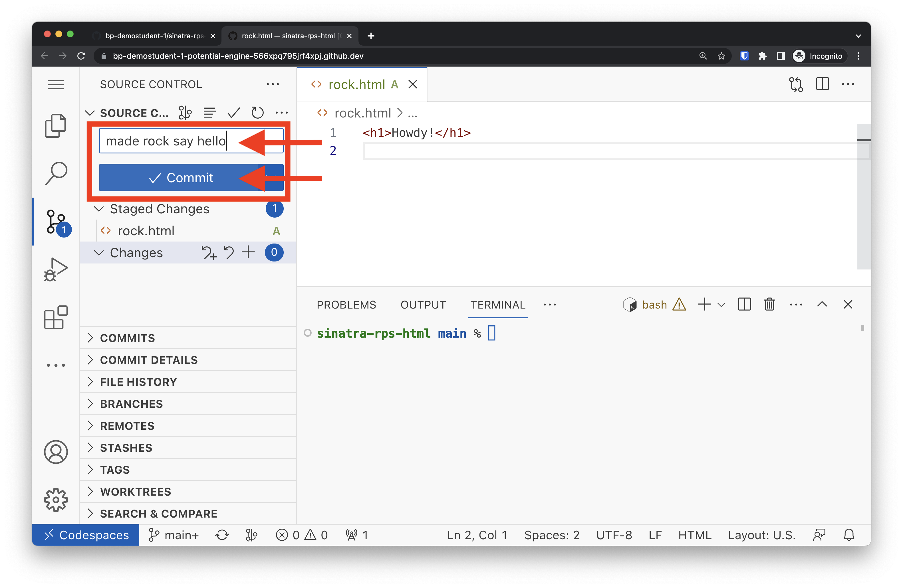The height and width of the screenshot is (588, 903).
Task: Switch to the OUTPUT panel tab
Action: [423, 305]
